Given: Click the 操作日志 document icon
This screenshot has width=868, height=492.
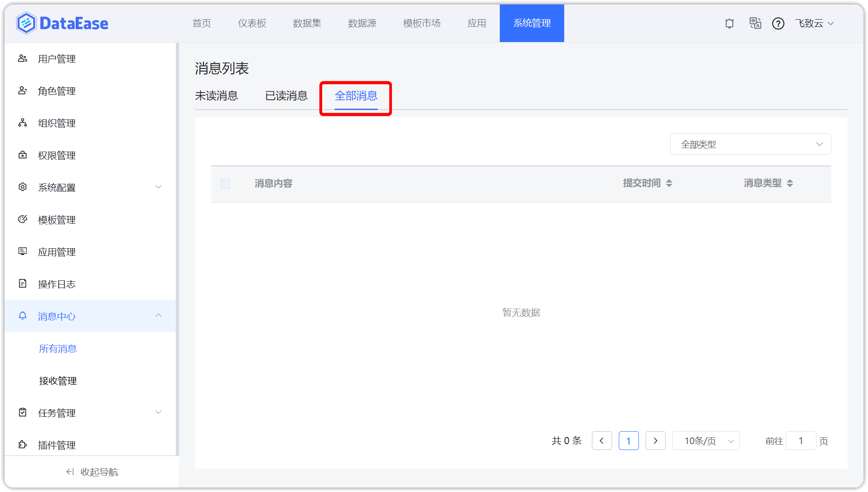Looking at the screenshot, I should [x=22, y=284].
